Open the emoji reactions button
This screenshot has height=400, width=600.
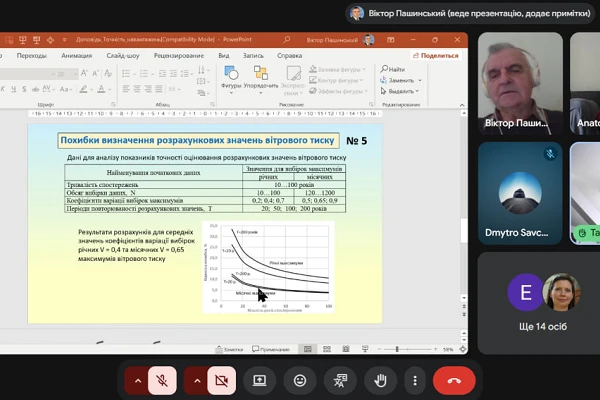click(x=300, y=380)
